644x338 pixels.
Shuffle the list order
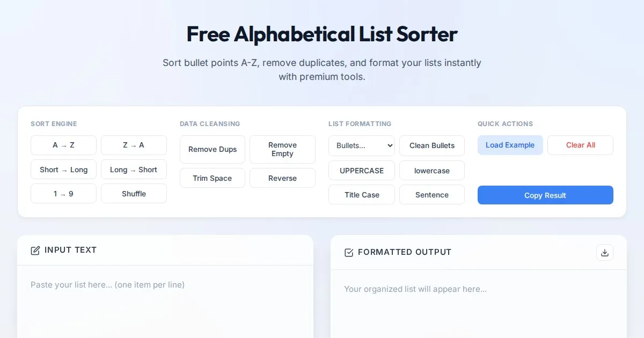134,194
